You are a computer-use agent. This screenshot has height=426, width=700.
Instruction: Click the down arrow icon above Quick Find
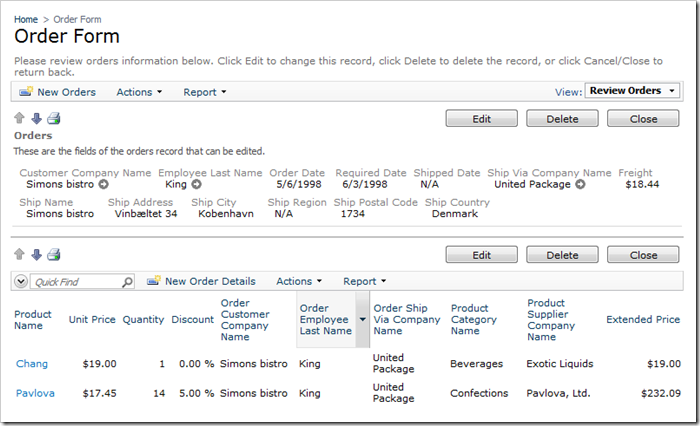[37, 255]
